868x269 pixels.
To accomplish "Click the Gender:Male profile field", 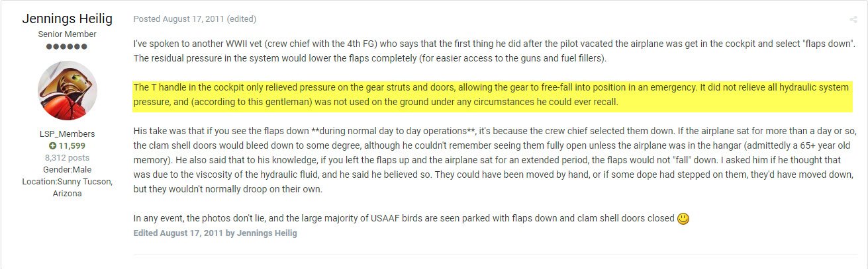I will click(x=67, y=169).
